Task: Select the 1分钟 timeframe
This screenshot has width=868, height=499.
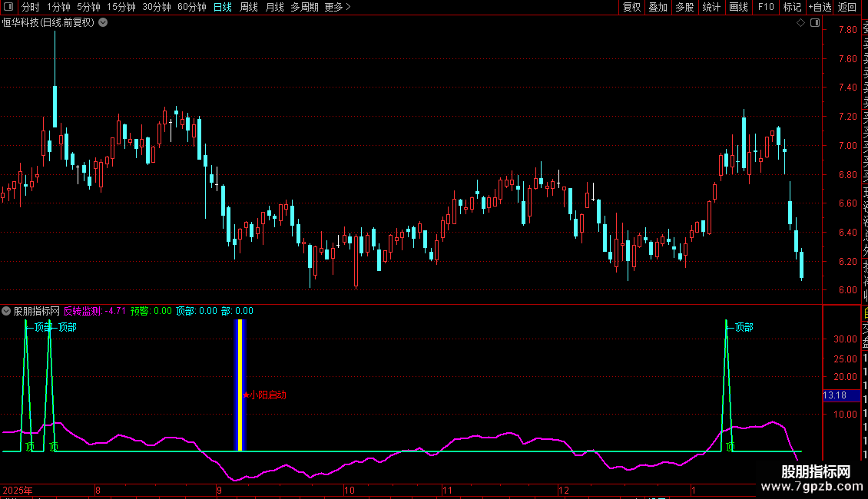Action: (58, 7)
